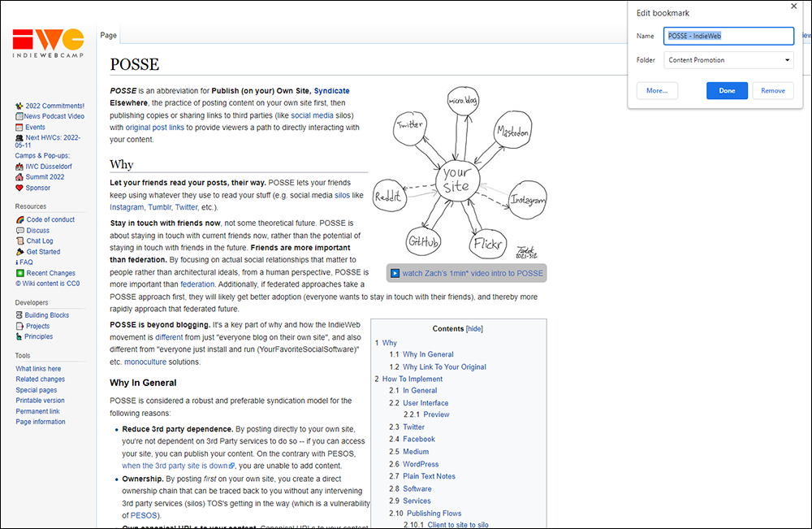This screenshot has height=529, width=812.
Task: Click the POSSE diagram image
Action: click(x=460, y=172)
